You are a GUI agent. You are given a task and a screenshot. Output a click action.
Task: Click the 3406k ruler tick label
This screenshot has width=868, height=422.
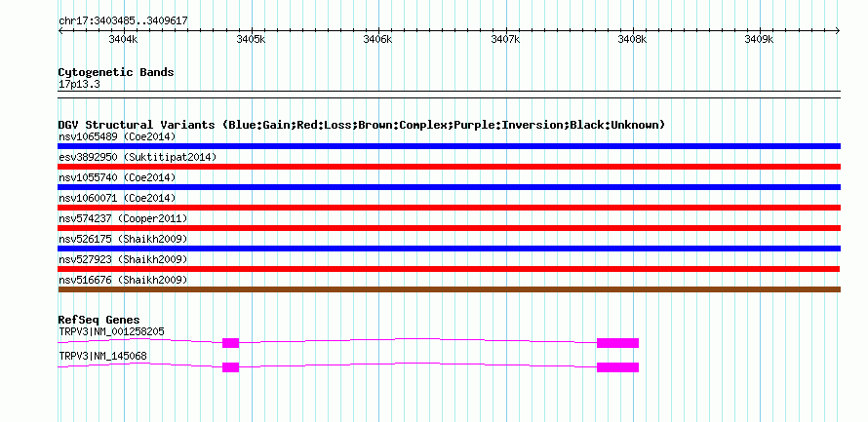377,40
